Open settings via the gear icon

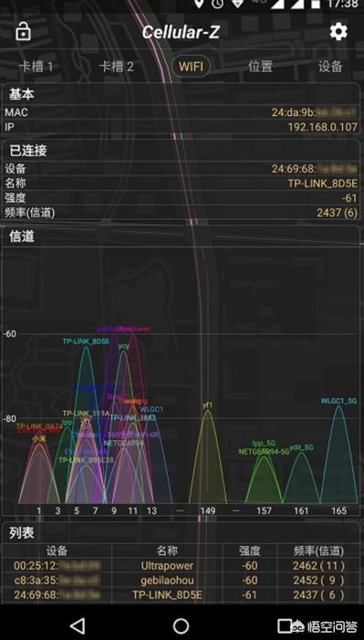[338, 31]
